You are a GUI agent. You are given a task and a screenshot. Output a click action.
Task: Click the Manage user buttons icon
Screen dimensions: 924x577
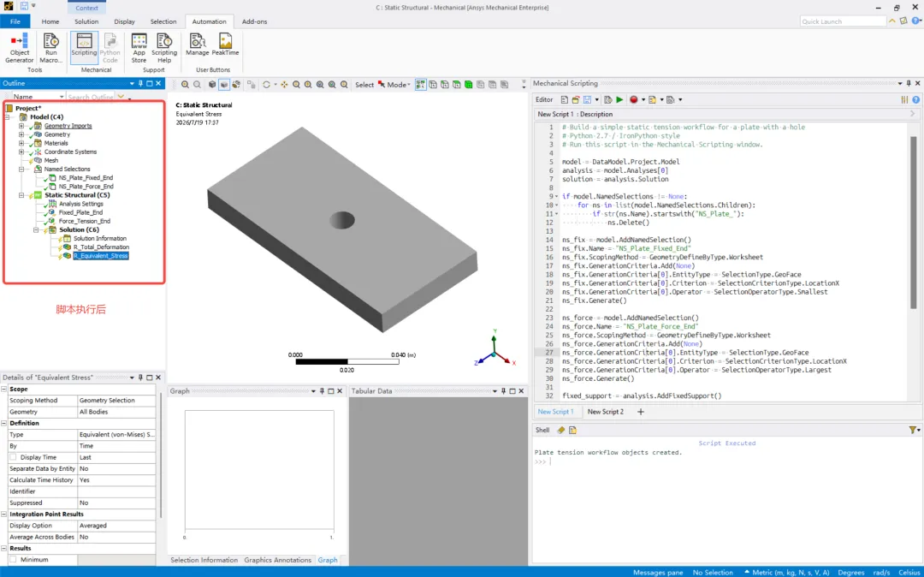(x=198, y=45)
